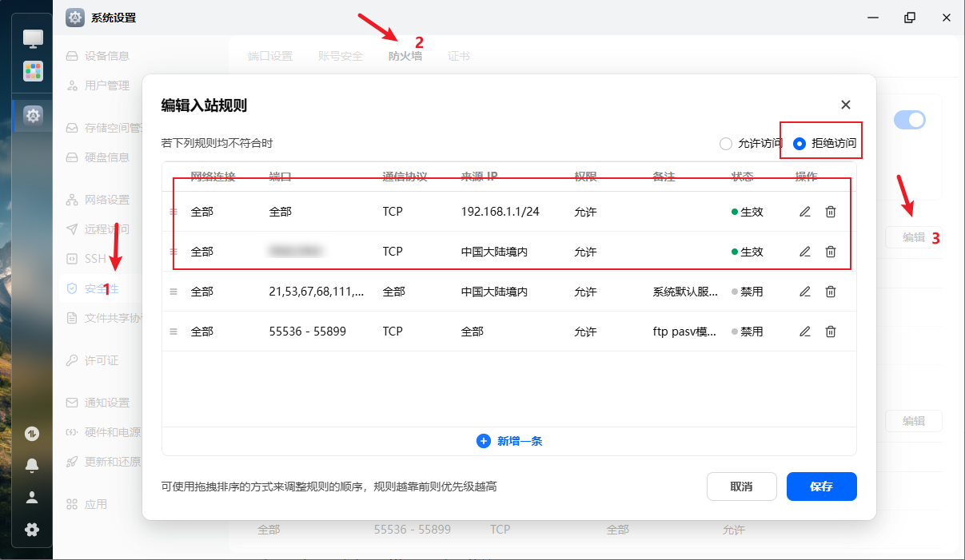The image size is (965, 560).
Task: Select 拒绝访问 radio option
Action: tap(799, 144)
